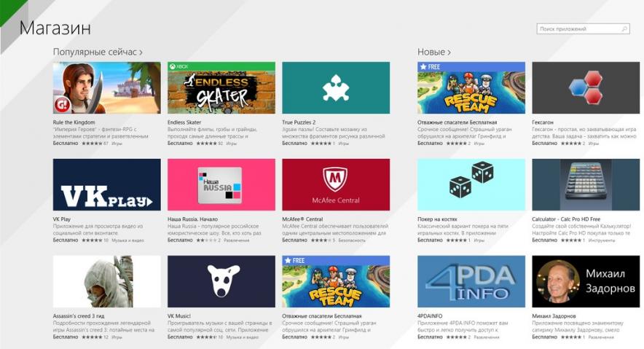
Task: Click the Rule the Kingdom star rating
Action: (x=92, y=144)
